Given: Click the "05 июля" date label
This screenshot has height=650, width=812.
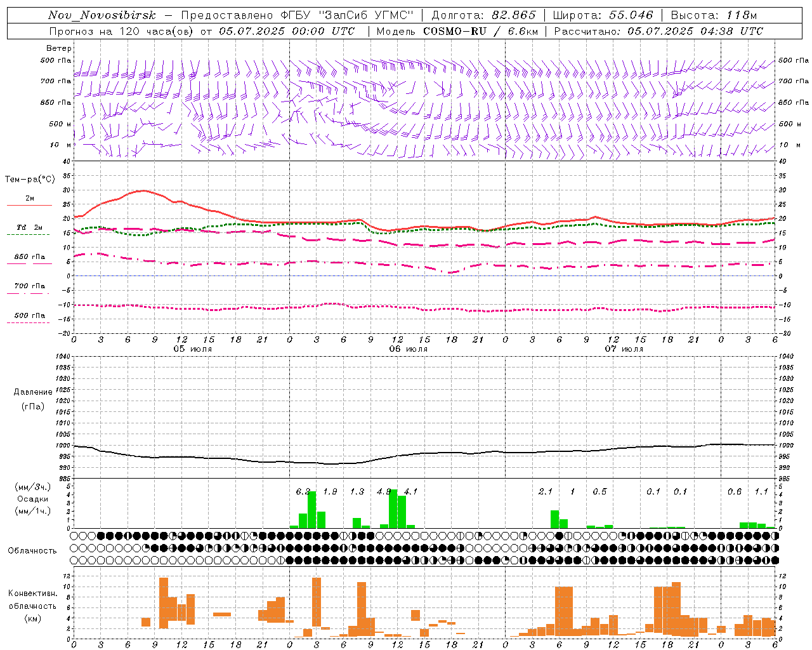Looking at the screenshot, I should [193, 349].
